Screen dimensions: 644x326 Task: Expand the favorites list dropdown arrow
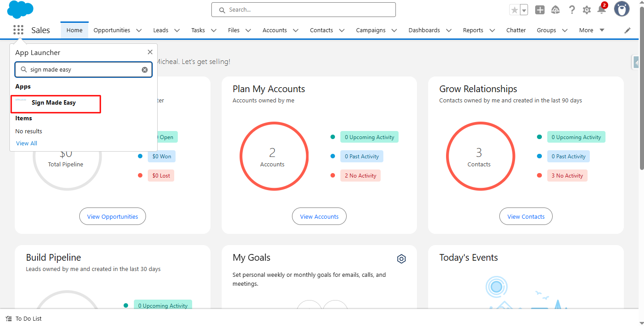pos(524,10)
